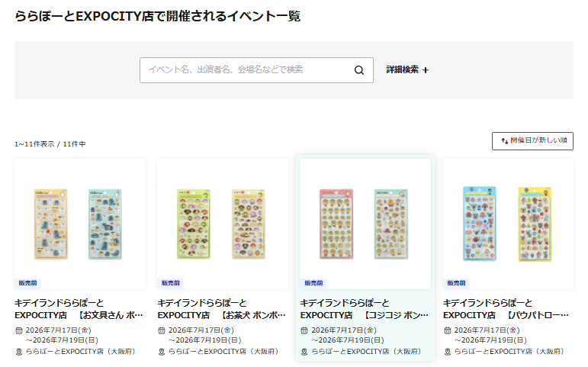Click 販売前 badge on お文具さん card
Screen dimensions: 588x367
(27, 283)
